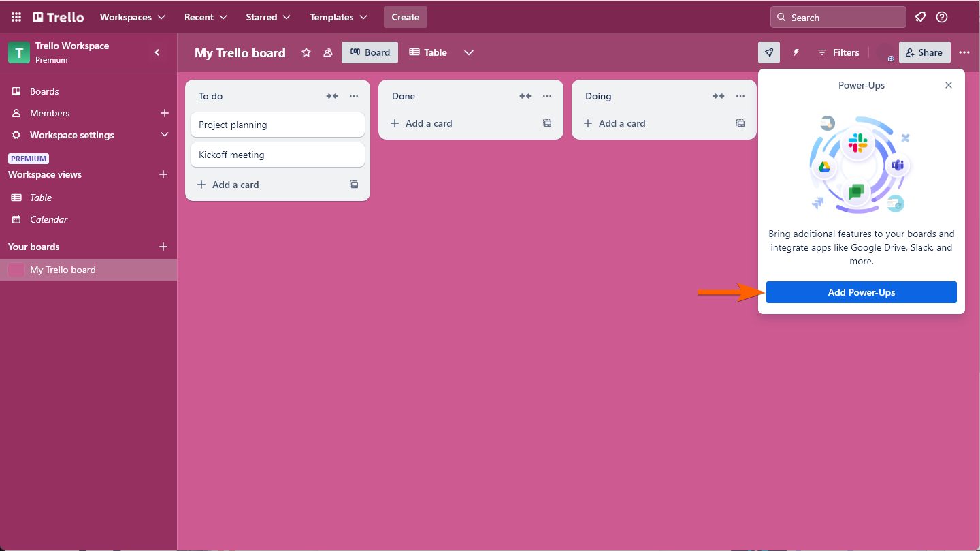Open the board views switcher chevron
This screenshot has width=980, height=551.
coord(469,52)
